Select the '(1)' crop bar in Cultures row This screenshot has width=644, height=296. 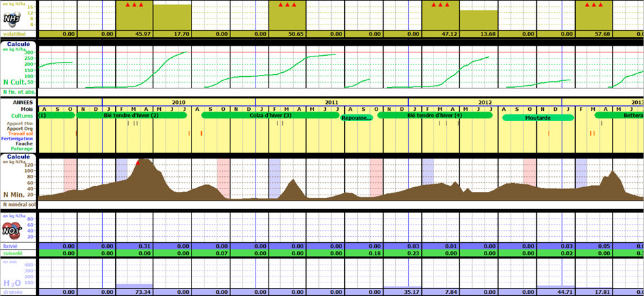click(57, 116)
